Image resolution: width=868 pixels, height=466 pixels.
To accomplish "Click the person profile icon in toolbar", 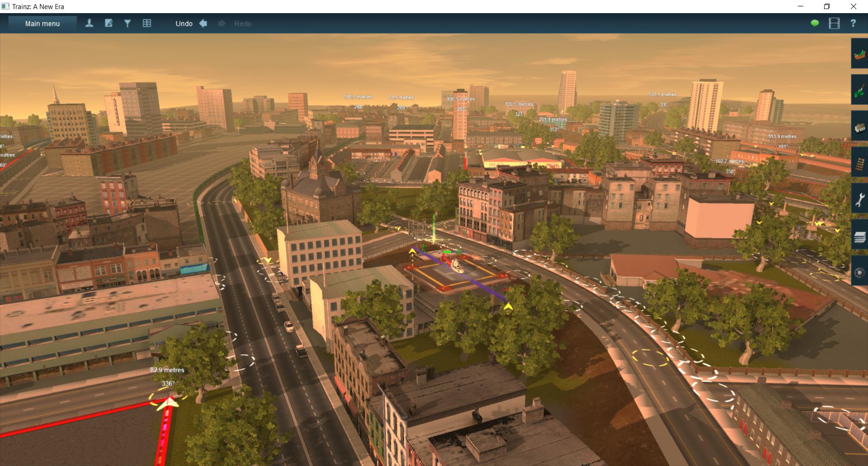I will (x=89, y=23).
